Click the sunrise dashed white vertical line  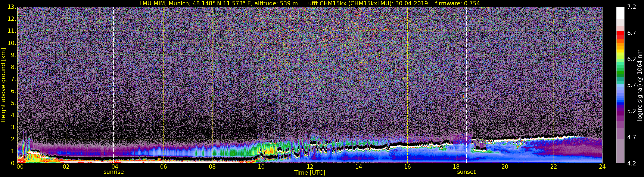[x=114, y=85]
